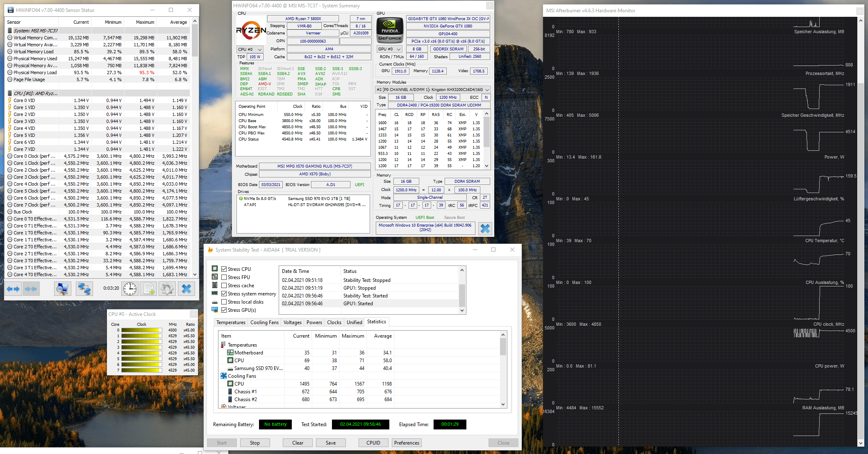Switch to the Powers tab
The image size is (868, 454).
314,322
